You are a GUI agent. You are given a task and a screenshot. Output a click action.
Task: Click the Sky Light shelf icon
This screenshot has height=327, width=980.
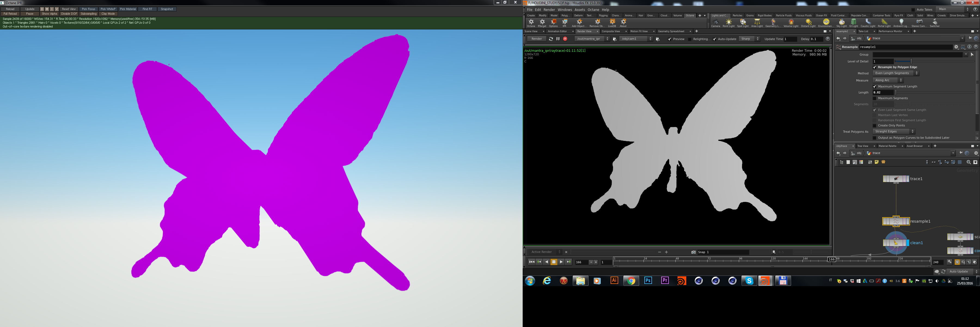click(x=841, y=22)
